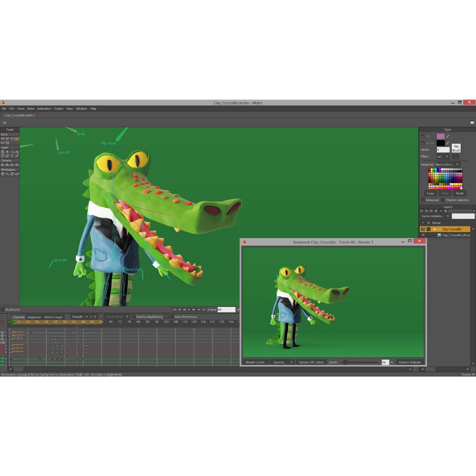This screenshot has width=476, height=476.
Task: Select the last Camera tool
Action: coord(17,165)
